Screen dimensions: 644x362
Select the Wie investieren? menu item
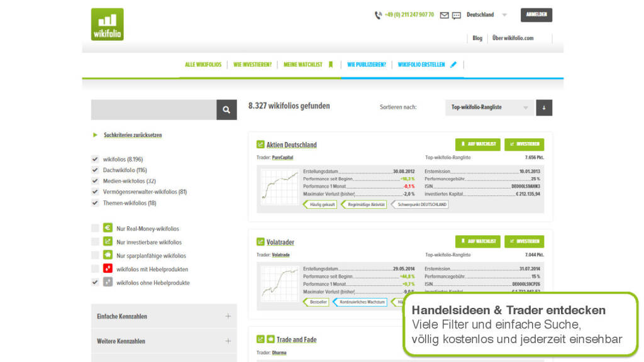252,64
